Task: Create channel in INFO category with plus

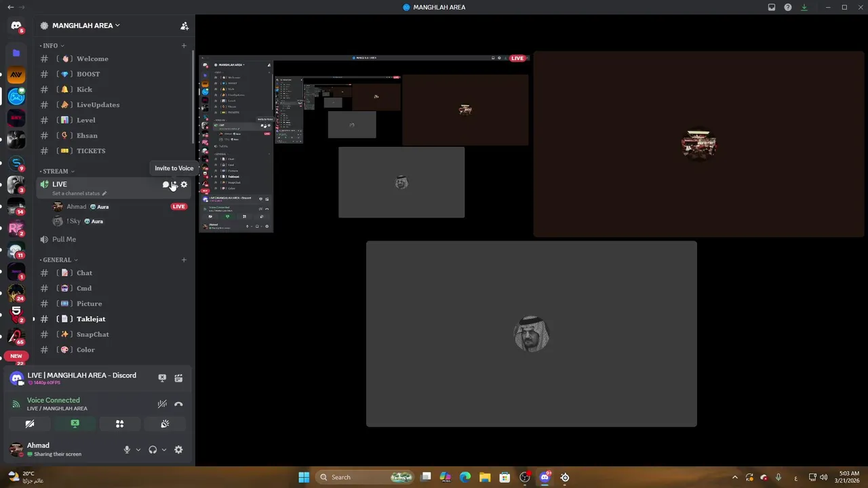Action: click(184, 45)
